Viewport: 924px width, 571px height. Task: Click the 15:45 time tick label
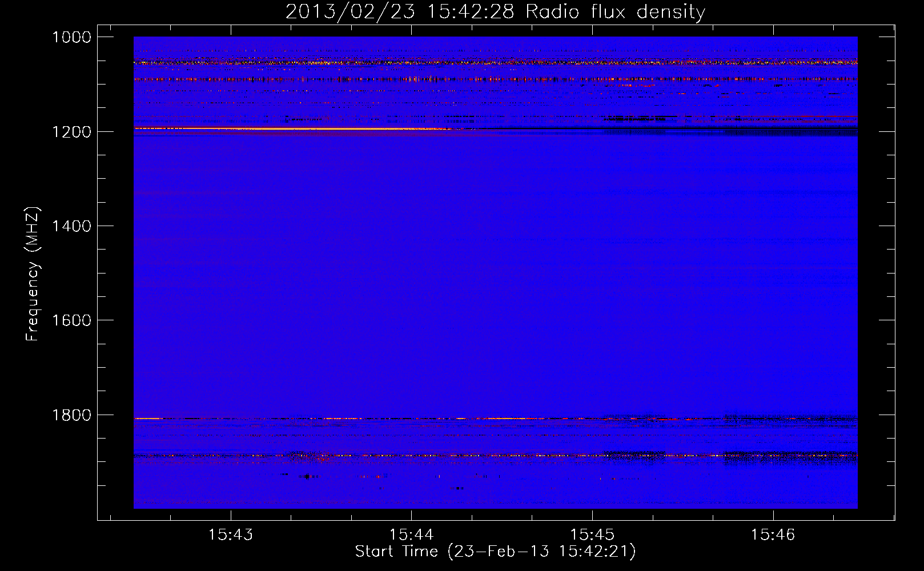coord(592,535)
